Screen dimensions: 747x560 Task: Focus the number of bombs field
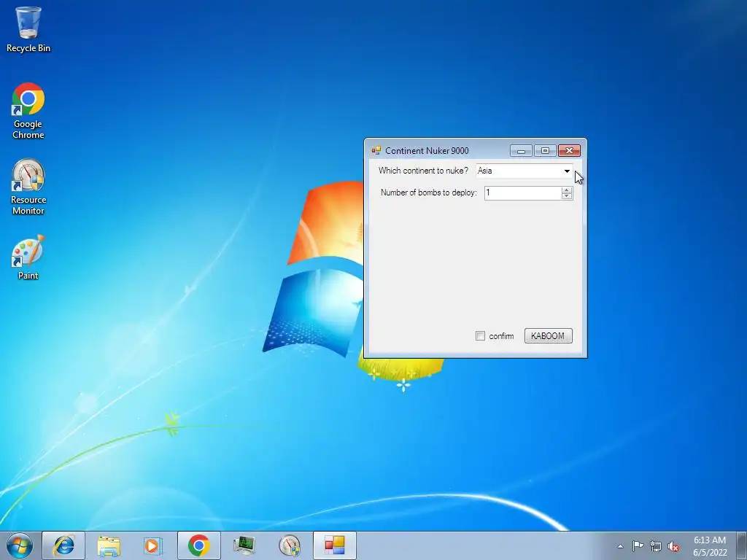pos(522,192)
